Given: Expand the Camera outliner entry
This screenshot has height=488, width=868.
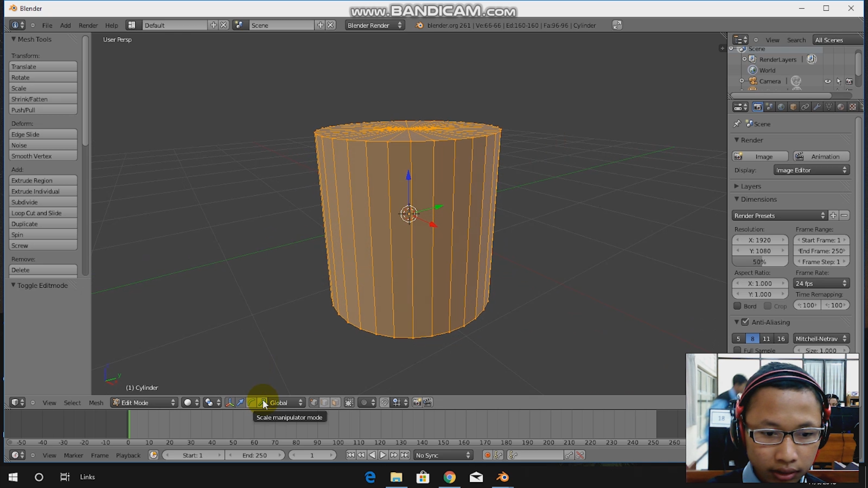Looking at the screenshot, I should click(x=742, y=81).
